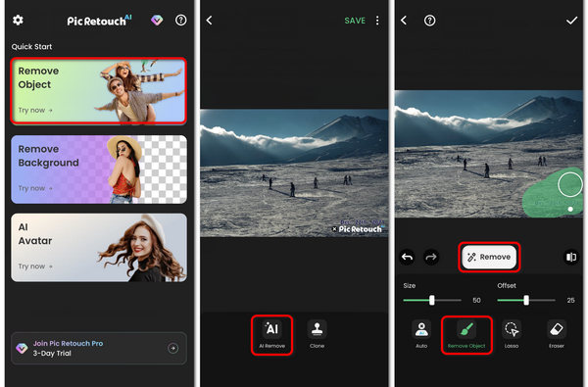
Task: Select the Auto detection tool
Action: tap(421, 335)
